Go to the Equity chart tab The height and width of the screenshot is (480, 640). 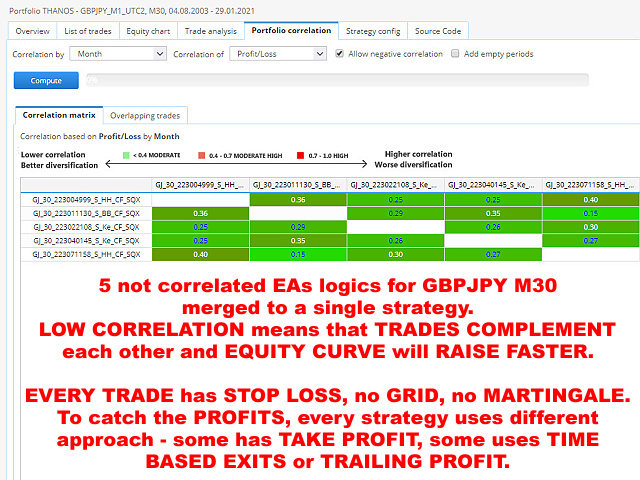click(149, 30)
